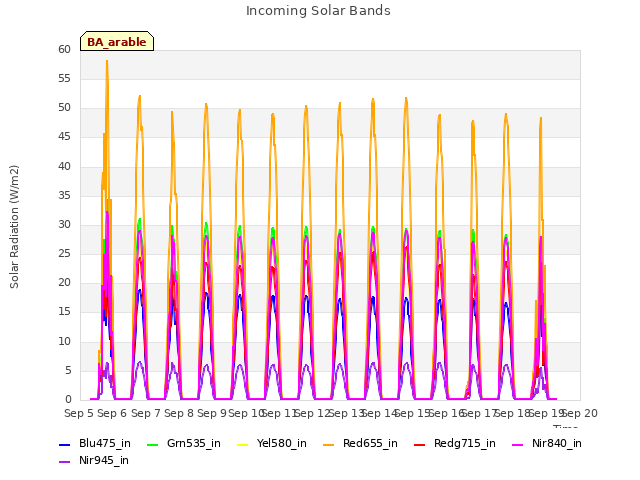Click the 55 y-axis tick label
The height and width of the screenshot is (480, 640).
pyautogui.click(x=64, y=78)
